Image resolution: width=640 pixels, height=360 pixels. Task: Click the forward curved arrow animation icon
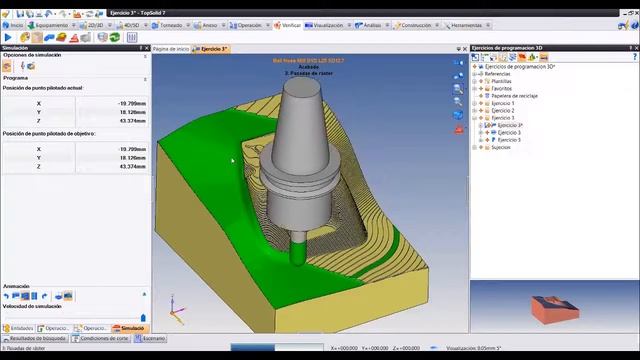coord(44,296)
